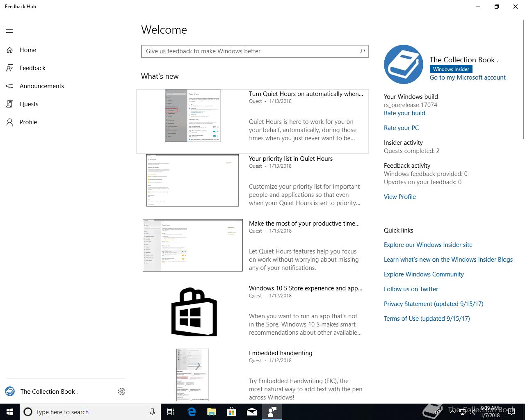Screen dimensions: 525x420
Task: Click the Windows Store bag image
Action: click(x=194, y=312)
